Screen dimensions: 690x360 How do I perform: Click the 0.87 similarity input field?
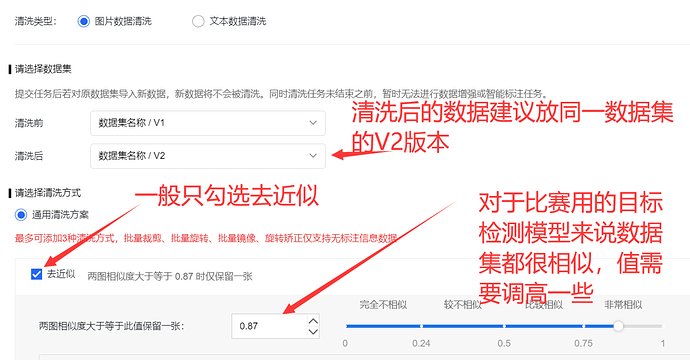tap(268, 326)
